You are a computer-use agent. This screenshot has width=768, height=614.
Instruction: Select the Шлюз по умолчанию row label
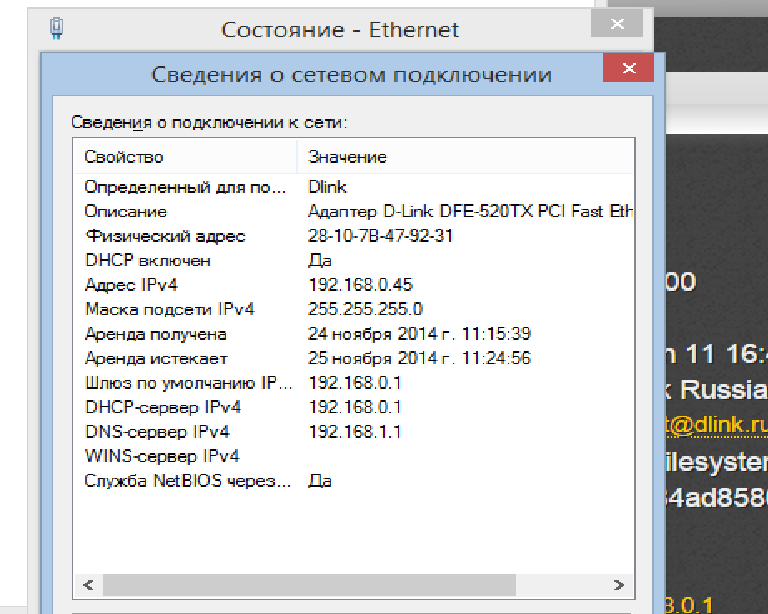click(x=188, y=383)
